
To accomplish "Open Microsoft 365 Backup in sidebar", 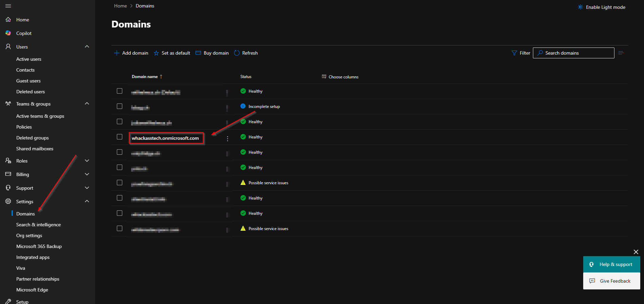I will click(x=39, y=246).
